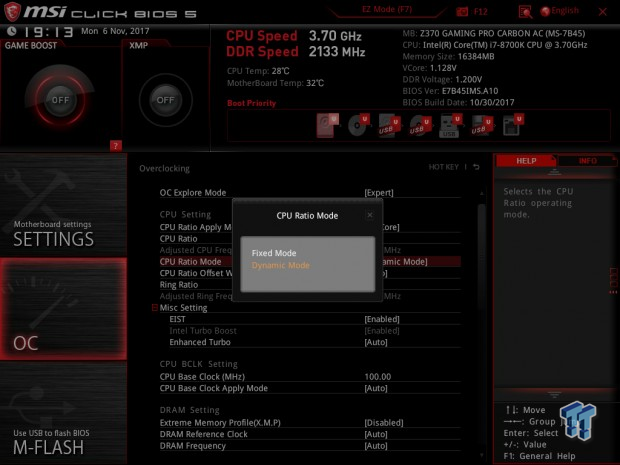Change Enhanced Turbo [Auto] value
This screenshot has height=465, width=620.
click(x=376, y=342)
